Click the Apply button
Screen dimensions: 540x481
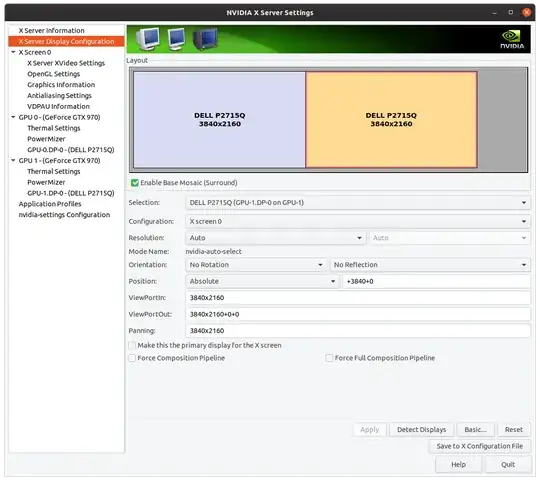tap(370, 429)
